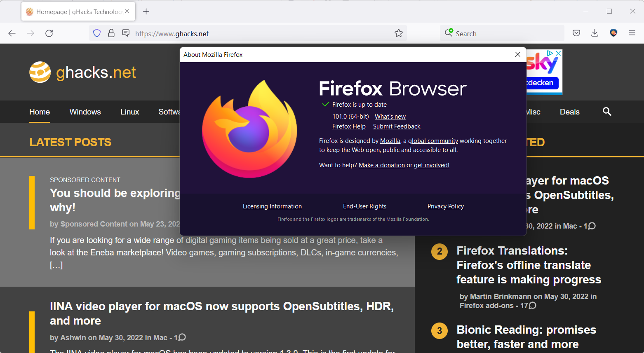Open a new tab with the plus button
The width and height of the screenshot is (644, 353).
tap(146, 12)
